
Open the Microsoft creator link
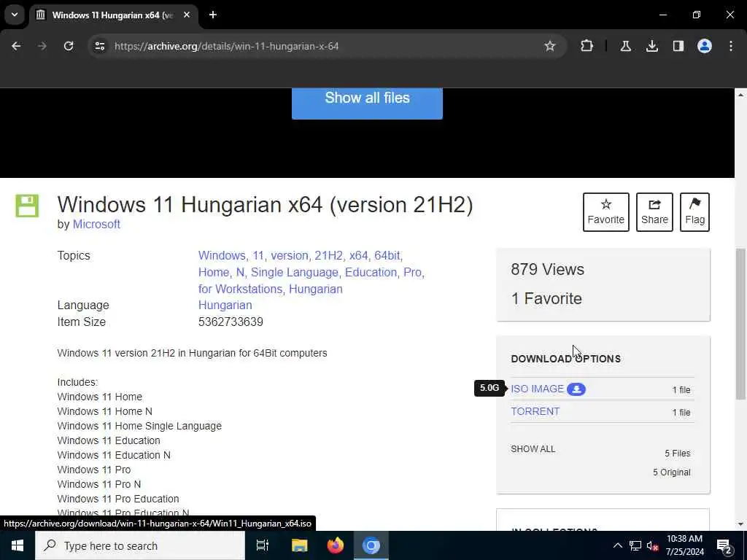pyautogui.click(x=96, y=225)
